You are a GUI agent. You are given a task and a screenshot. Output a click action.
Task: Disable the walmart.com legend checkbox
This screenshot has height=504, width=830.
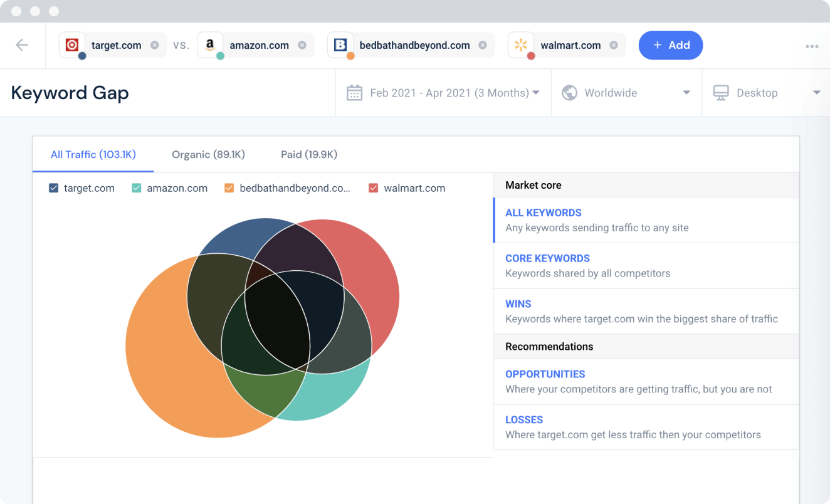point(374,188)
